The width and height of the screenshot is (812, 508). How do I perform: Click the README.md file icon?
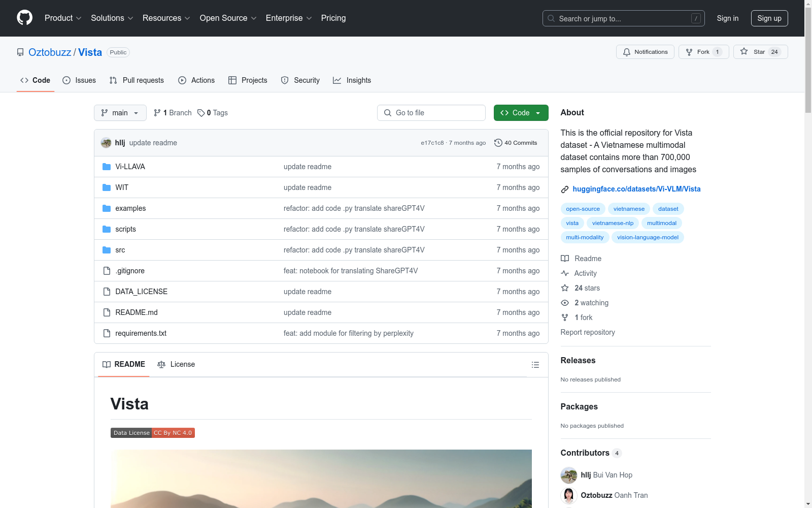tap(107, 312)
